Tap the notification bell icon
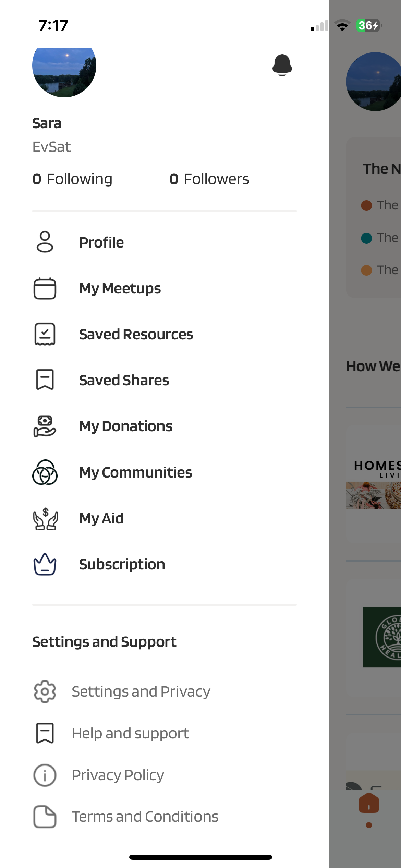 282,65
